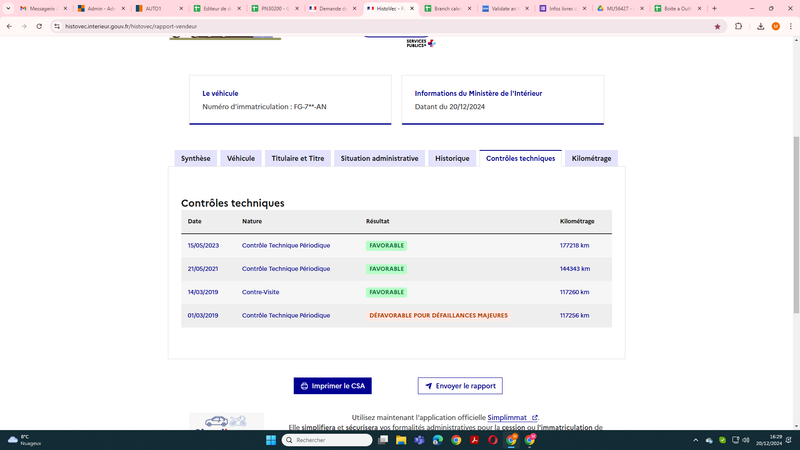Launch Opera from the taskbar
The height and width of the screenshot is (450, 800).
tap(492, 440)
